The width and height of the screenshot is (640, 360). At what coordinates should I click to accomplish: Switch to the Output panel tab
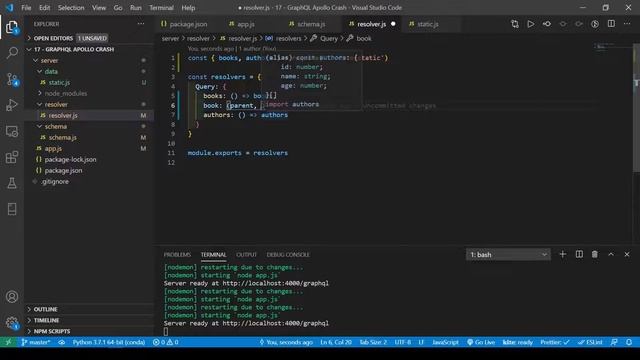[x=247, y=255]
